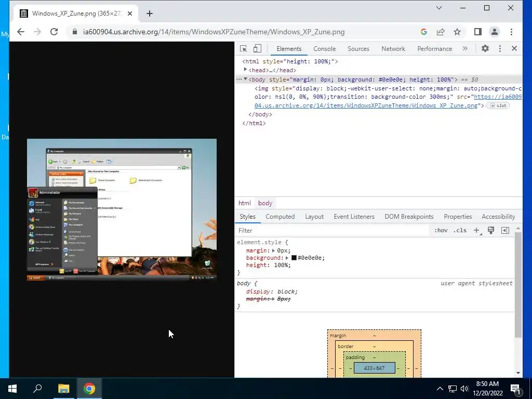Image resolution: width=532 pixels, height=399 pixels.
Task: Toggle Chrome side panel icon
Action: [x=478, y=32]
